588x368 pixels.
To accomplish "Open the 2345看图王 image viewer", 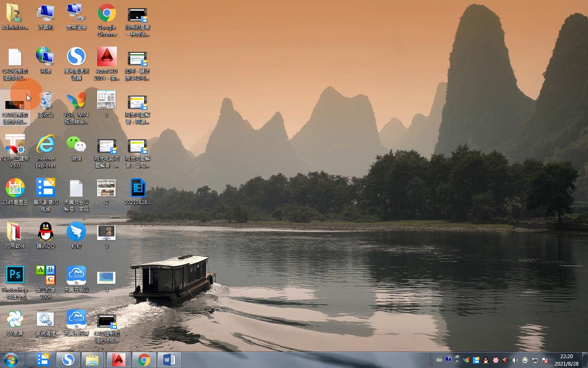I will click(x=15, y=188).
